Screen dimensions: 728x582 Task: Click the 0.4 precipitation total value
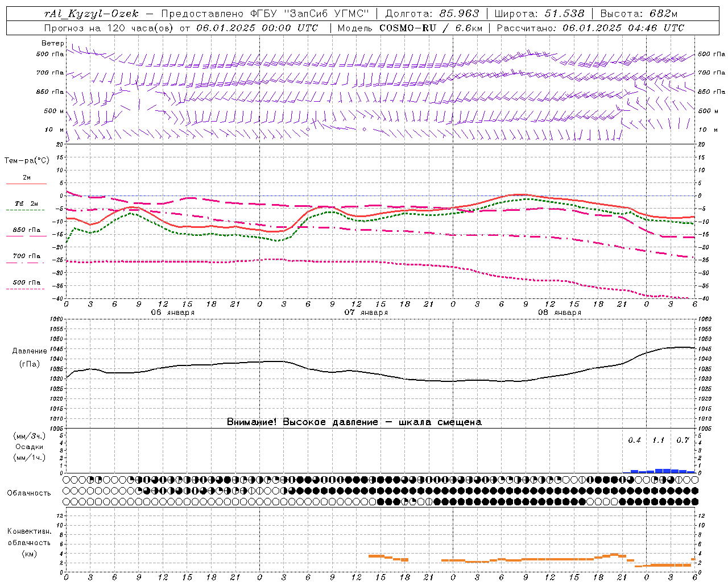point(634,440)
